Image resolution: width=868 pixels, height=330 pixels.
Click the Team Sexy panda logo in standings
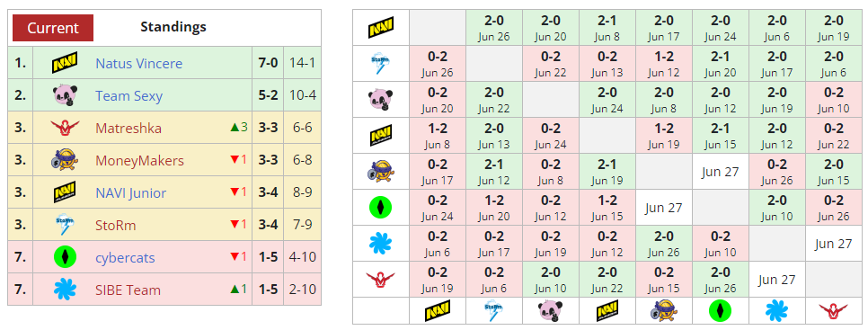(64, 95)
